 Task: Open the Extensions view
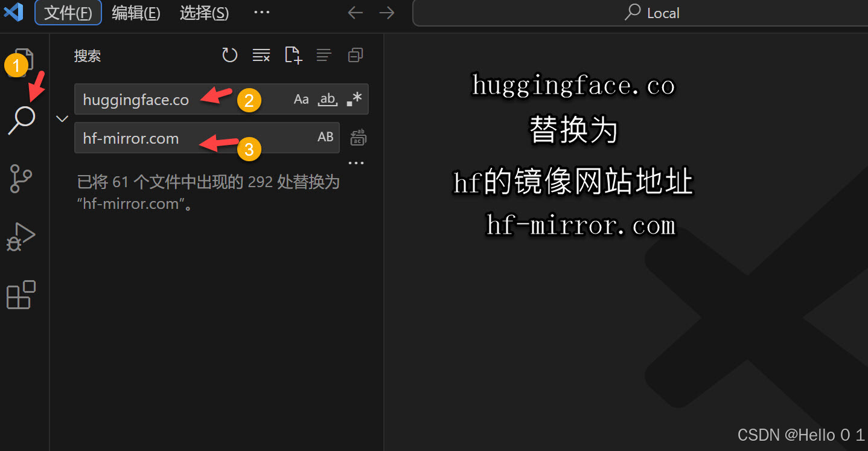[x=21, y=295]
